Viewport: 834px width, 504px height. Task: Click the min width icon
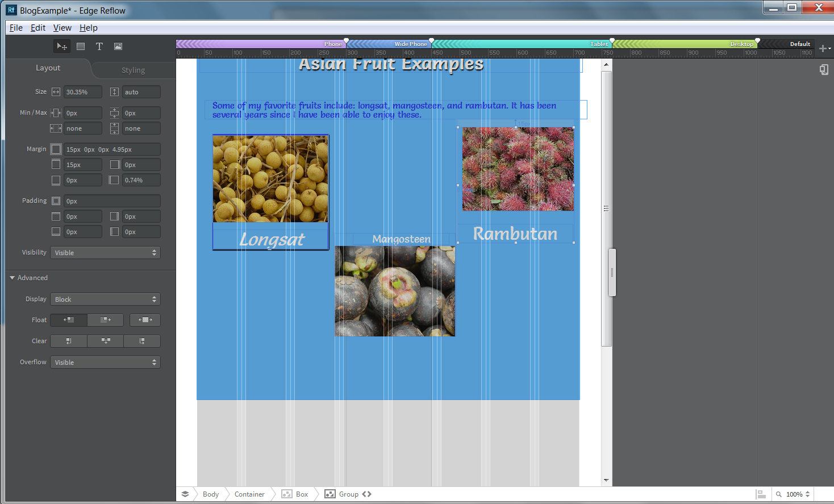(x=56, y=113)
